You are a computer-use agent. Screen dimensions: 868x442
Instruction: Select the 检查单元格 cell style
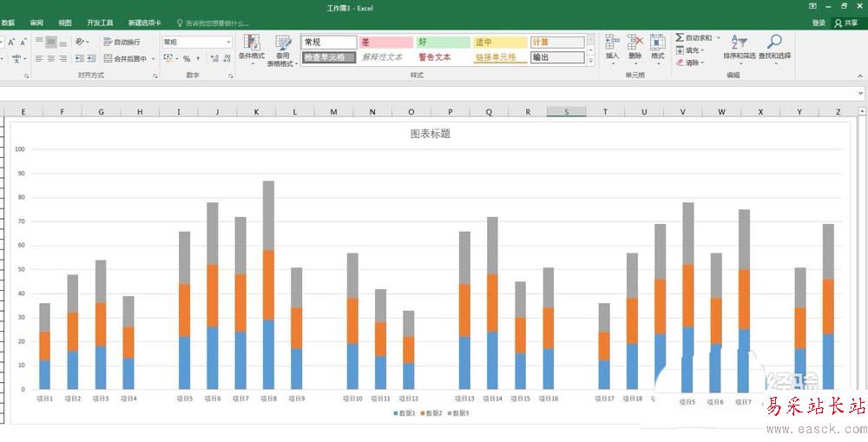coord(329,57)
